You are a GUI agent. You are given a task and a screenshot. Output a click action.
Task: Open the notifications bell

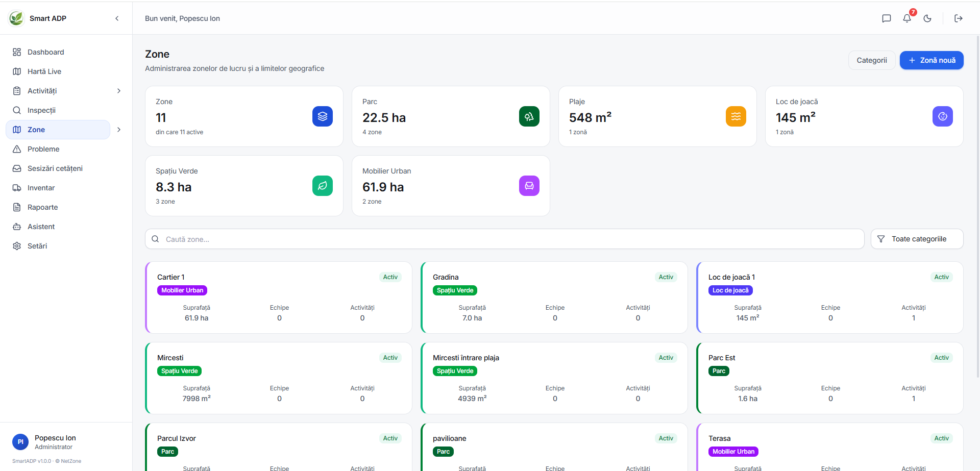[907, 18]
